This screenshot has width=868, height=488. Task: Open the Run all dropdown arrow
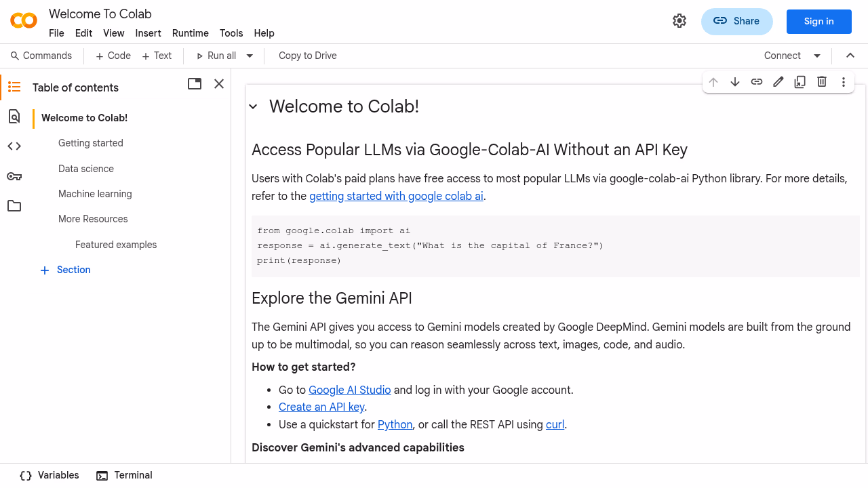tap(250, 56)
